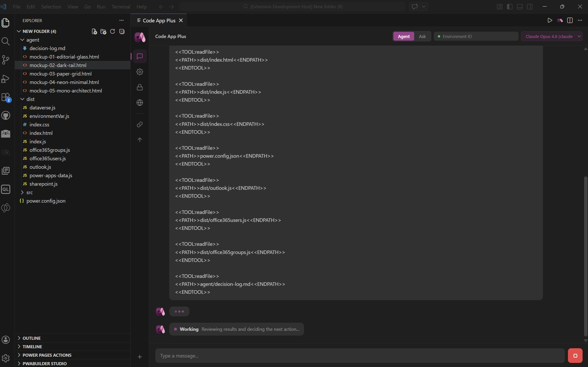Click the link icon in Code App Plus sidebar
The height and width of the screenshot is (367, 588).
click(140, 125)
